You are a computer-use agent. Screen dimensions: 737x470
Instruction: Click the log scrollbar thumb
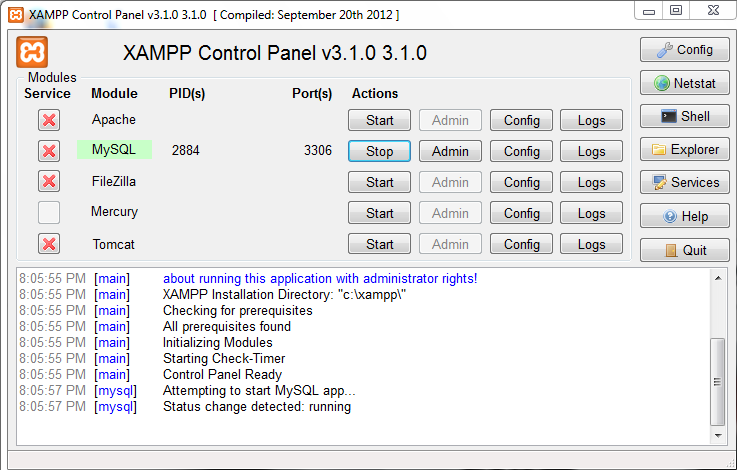click(717, 381)
